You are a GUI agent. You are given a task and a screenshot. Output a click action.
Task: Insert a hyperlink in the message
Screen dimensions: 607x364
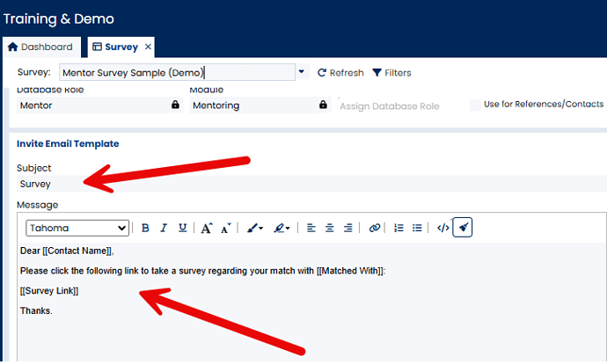click(x=375, y=228)
